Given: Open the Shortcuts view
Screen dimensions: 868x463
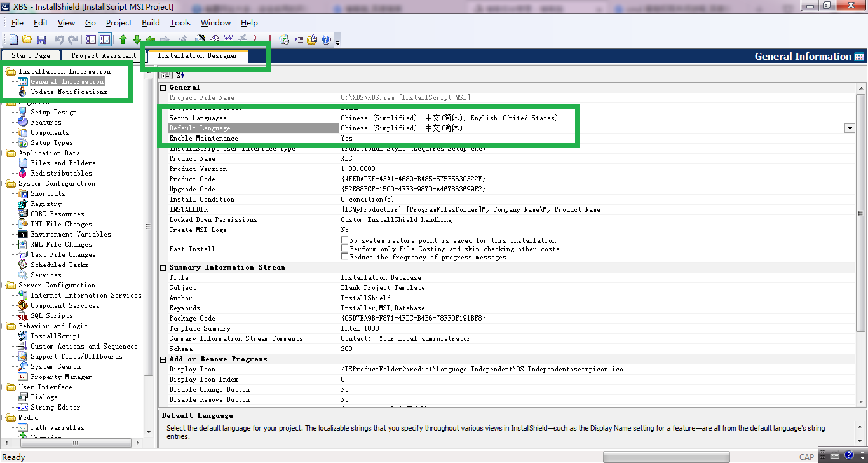Looking at the screenshot, I should tap(48, 193).
